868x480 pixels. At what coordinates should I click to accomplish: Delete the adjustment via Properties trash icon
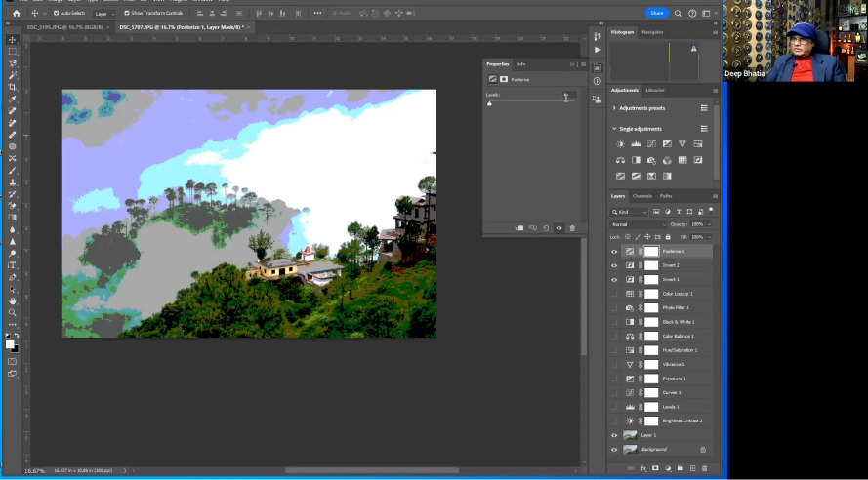572,228
